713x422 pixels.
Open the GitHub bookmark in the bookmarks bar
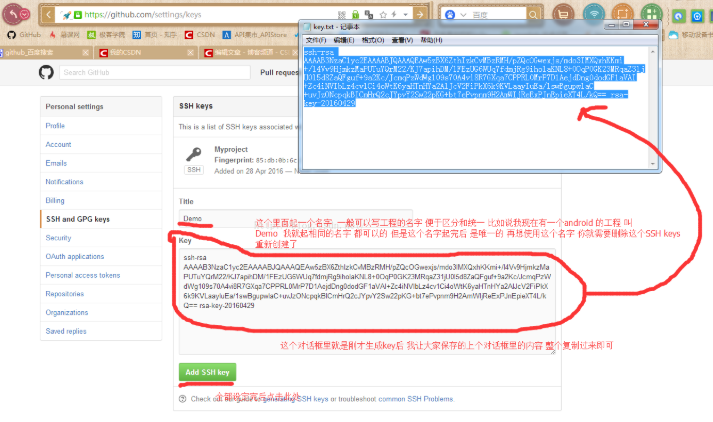click(x=24, y=35)
